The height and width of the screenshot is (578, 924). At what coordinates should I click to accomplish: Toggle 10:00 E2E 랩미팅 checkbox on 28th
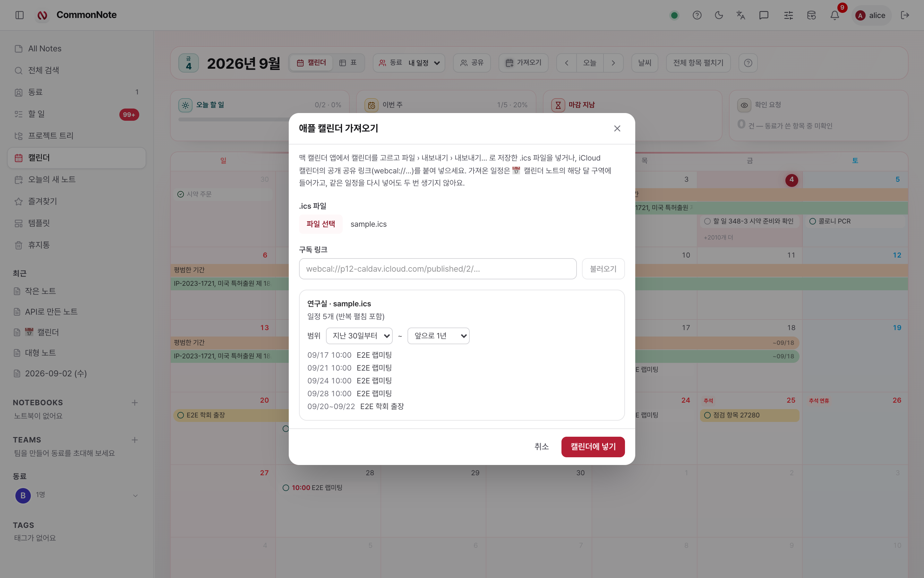[x=286, y=488]
